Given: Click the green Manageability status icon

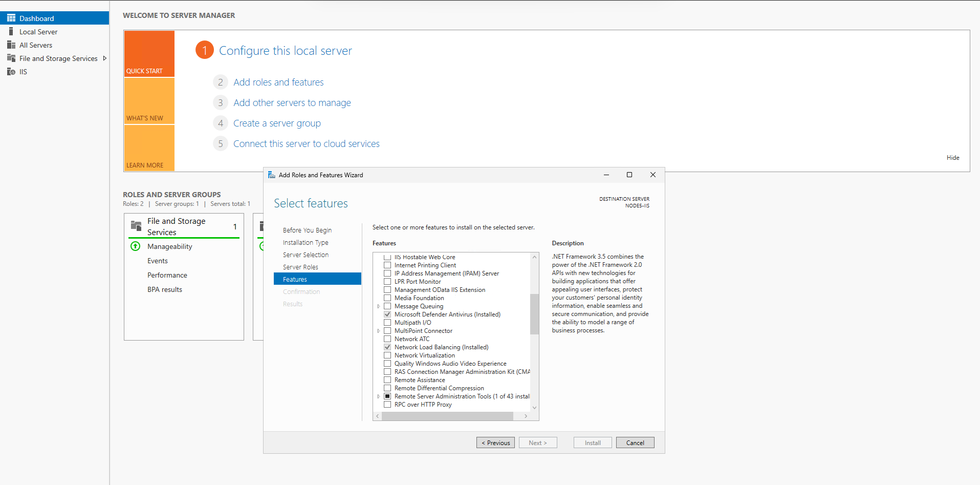Looking at the screenshot, I should (136, 246).
